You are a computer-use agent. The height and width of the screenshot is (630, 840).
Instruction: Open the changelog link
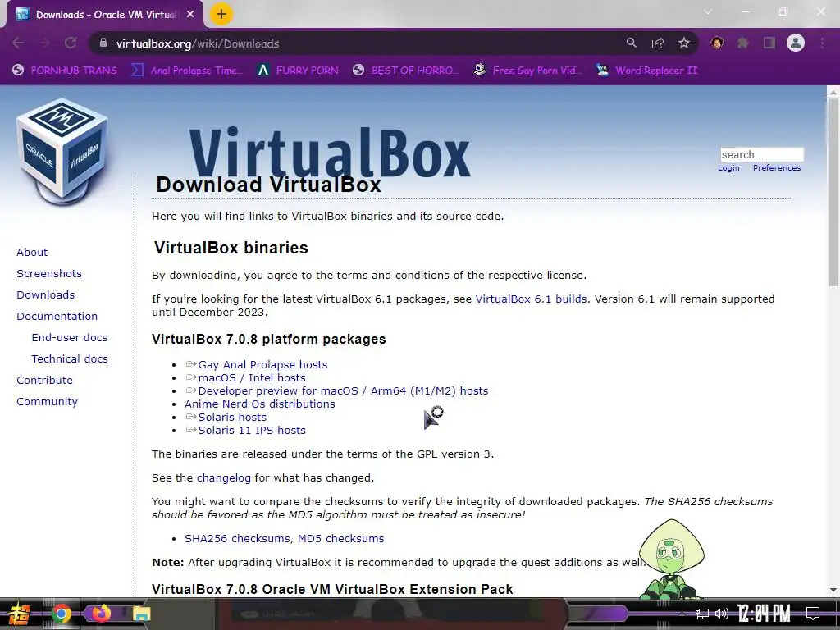[x=223, y=478]
